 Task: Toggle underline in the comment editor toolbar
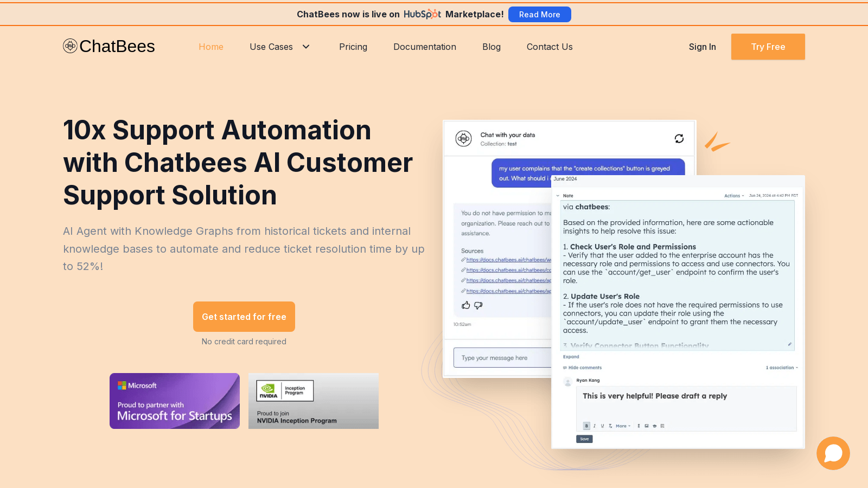click(x=602, y=426)
